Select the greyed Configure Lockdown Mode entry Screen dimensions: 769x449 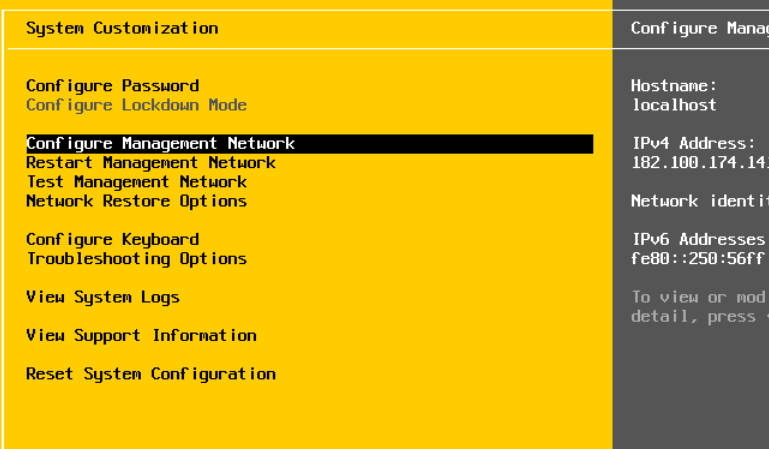pyautogui.click(x=136, y=105)
